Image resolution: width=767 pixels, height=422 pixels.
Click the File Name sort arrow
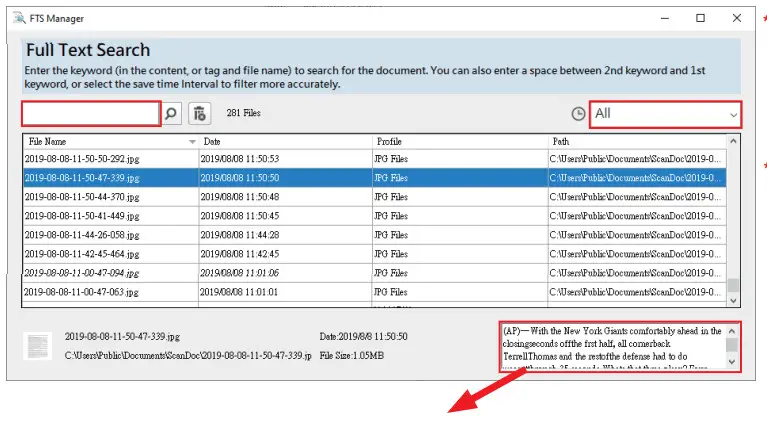[x=192, y=142]
